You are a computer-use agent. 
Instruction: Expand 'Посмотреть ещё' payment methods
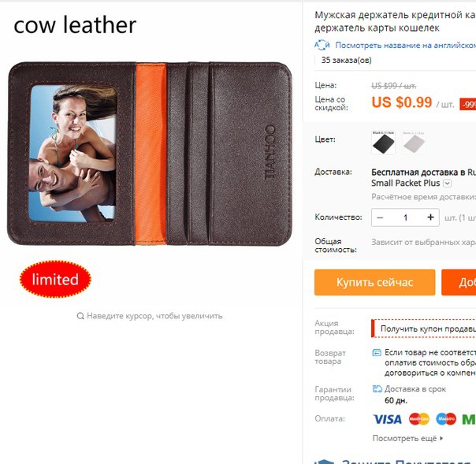click(407, 438)
